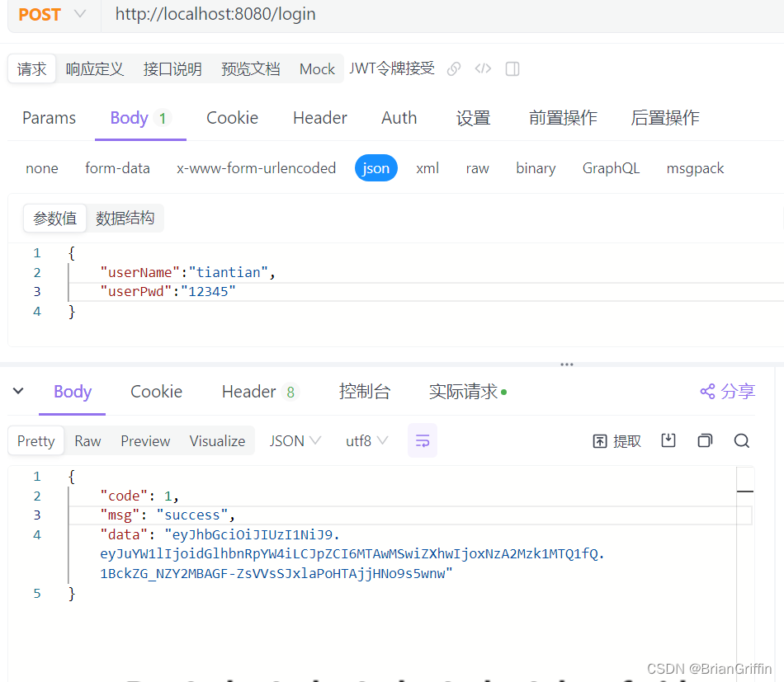
Task: Click the link icon next to JWT令牌接受
Action: coord(453,69)
